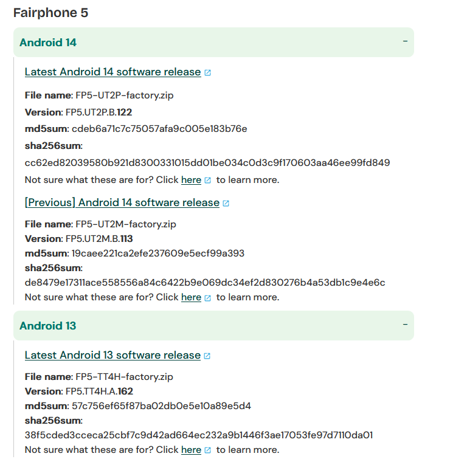Screen dimensions: 453x476
Task: Click the minus icon in Android 13 bar
Action: pyautogui.click(x=405, y=325)
